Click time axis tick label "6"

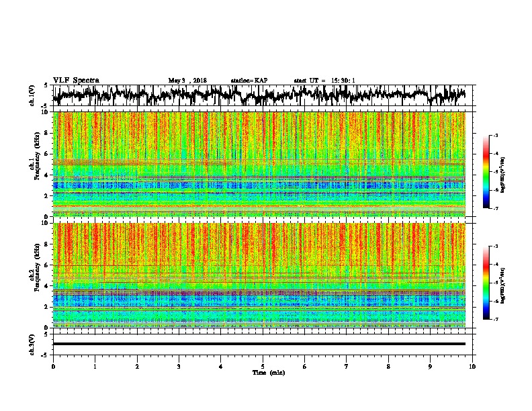(x=305, y=367)
